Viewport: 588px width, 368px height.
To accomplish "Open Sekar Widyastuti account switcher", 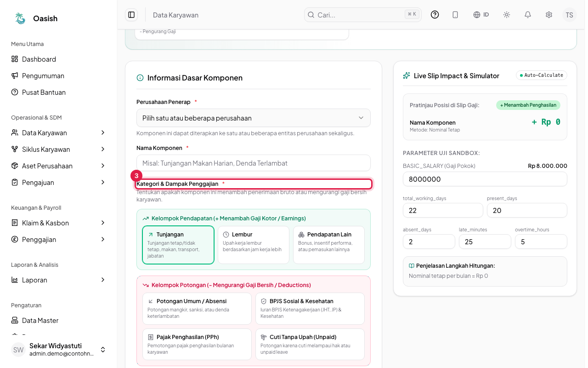I will pos(59,350).
